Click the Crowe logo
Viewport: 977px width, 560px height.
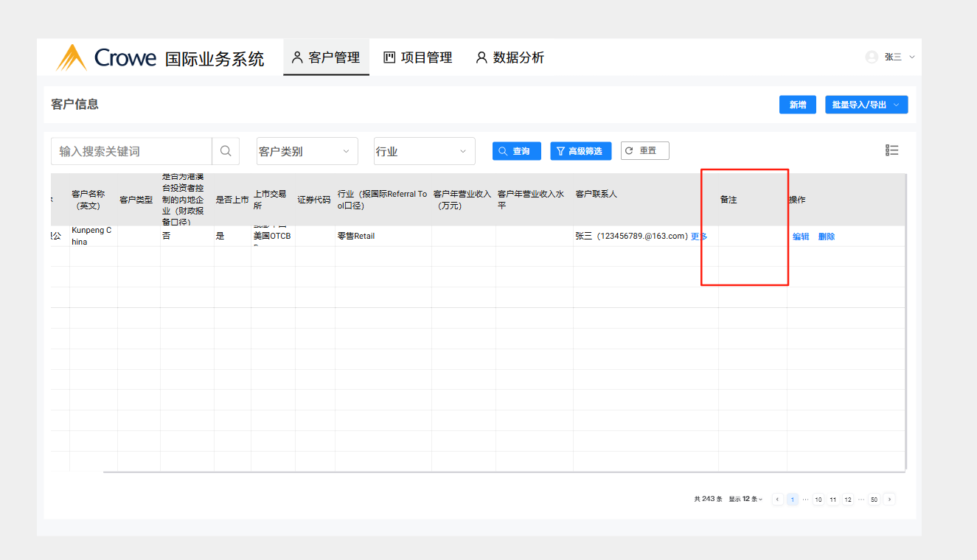(x=106, y=57)
